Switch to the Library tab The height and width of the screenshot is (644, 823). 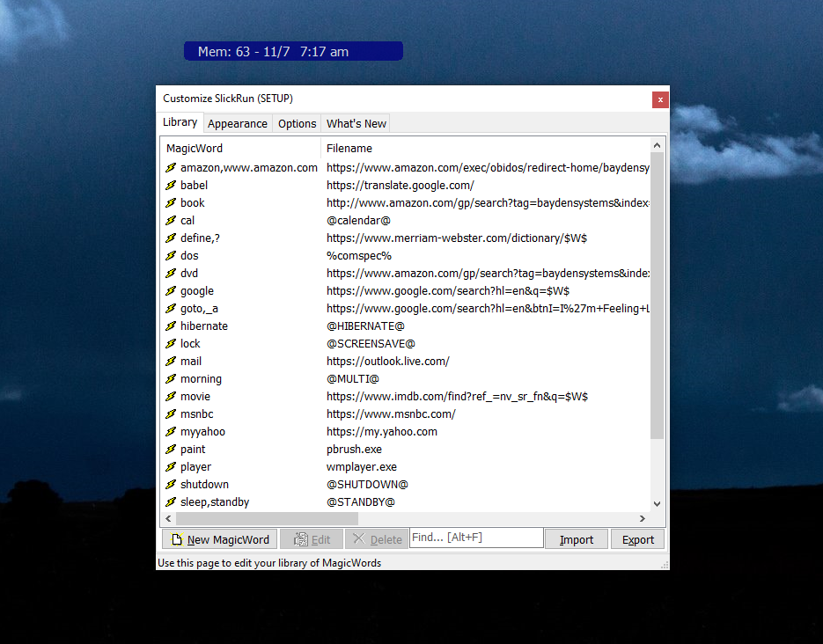click(x=180, y=122)
